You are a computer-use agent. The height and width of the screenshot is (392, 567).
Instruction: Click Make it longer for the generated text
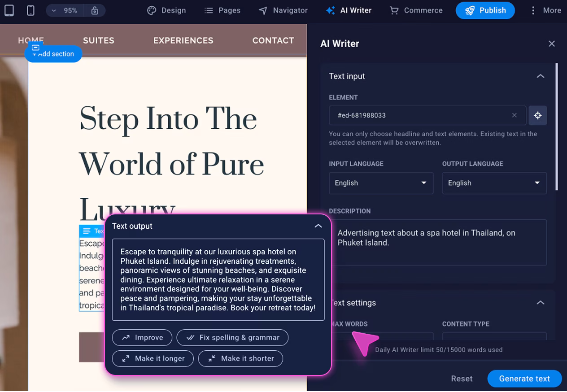[x=153, y=358]
